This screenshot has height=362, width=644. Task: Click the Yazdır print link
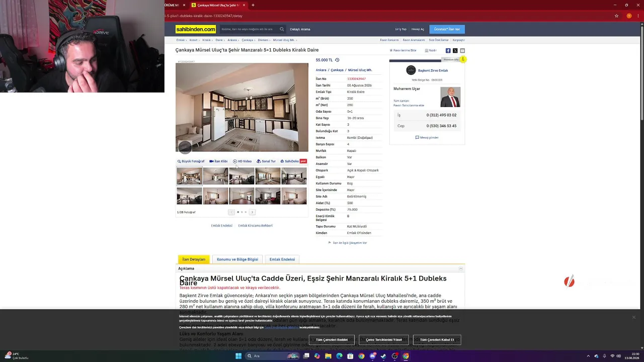[431, 50]
